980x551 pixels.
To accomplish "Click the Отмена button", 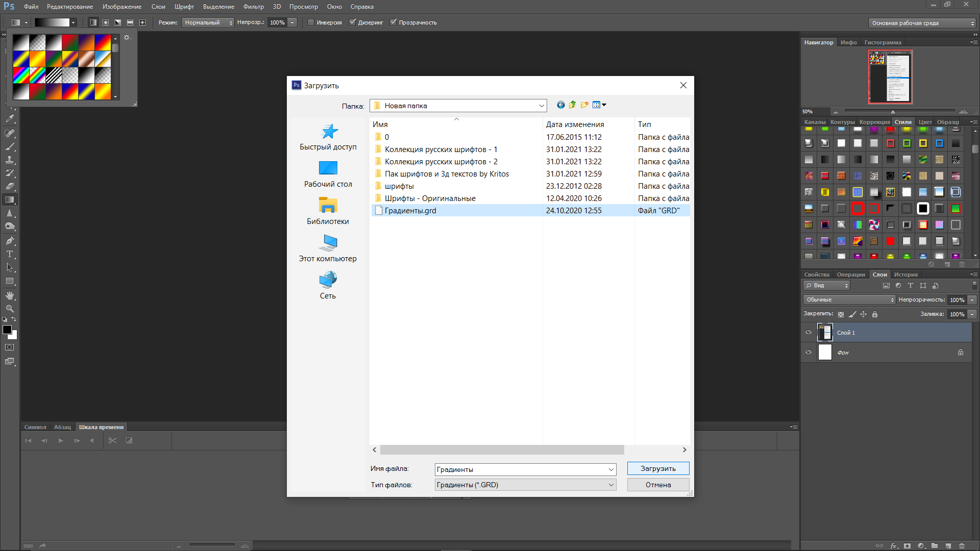I will [658, 485].
